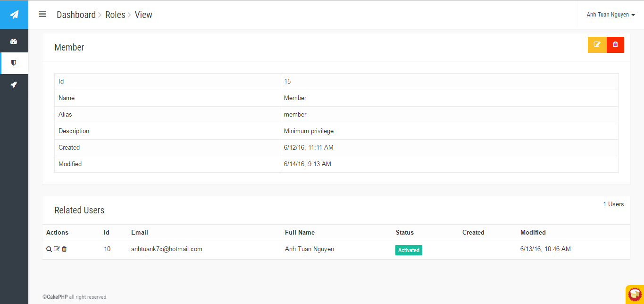
Task: Click the 1 Users count label
Action: [613, 204]
